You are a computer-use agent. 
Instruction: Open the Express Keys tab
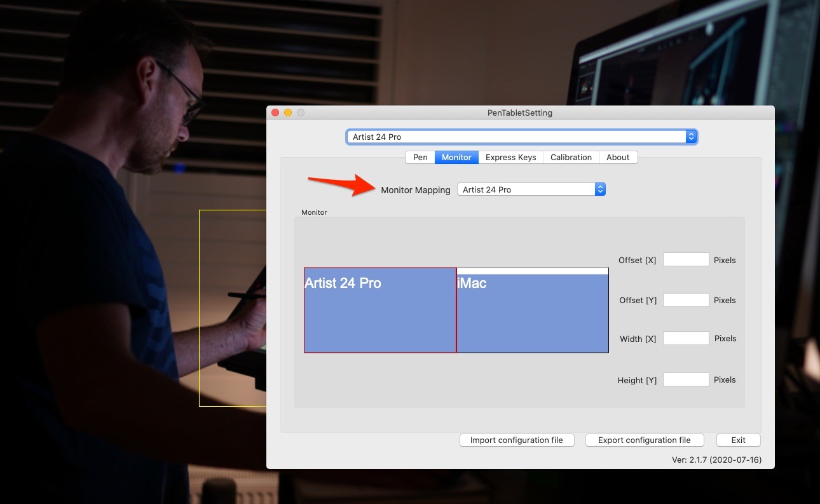tap(510, 157)
